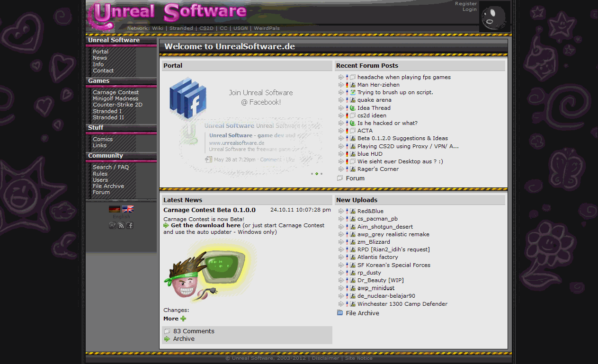598x364 pixels.
Task: Open the USGN network link
Action: point(241,28)
